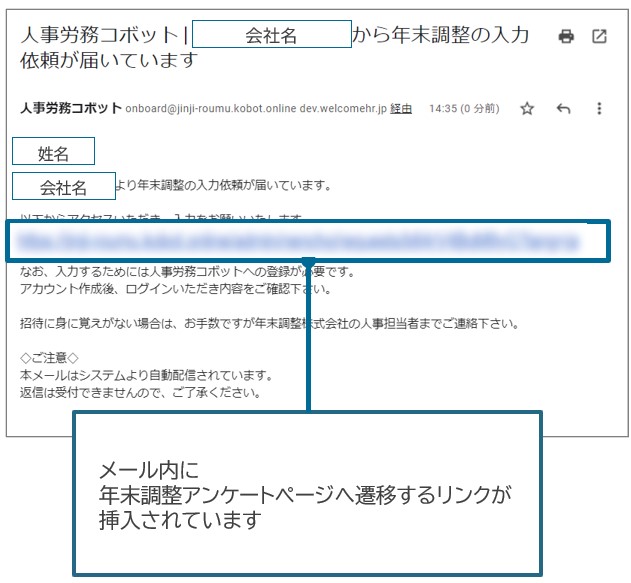
Task: Click line アカウント作成後、ログインいただき内容をご確認下さい。
Action: pyautogui.click(x=175, y=288)
